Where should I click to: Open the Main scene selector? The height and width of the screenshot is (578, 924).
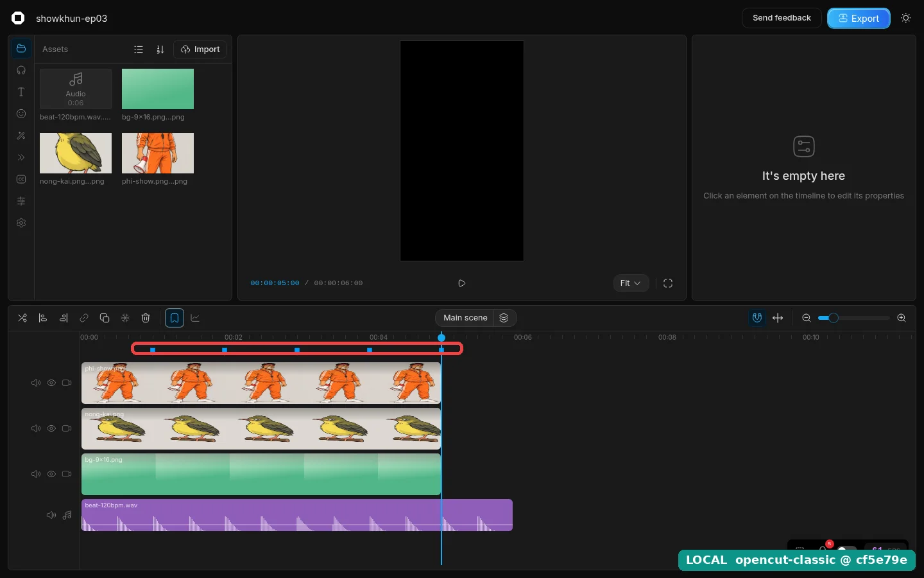465,318
